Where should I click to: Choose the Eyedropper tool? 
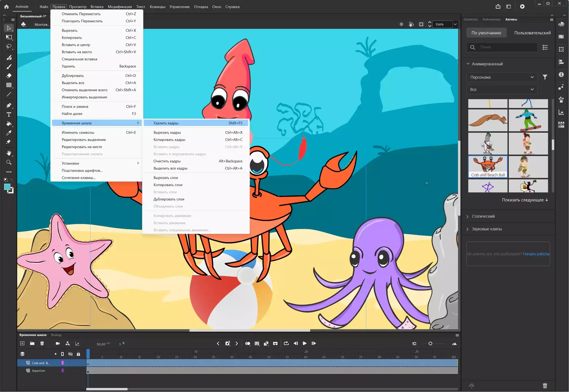point(9,133)
